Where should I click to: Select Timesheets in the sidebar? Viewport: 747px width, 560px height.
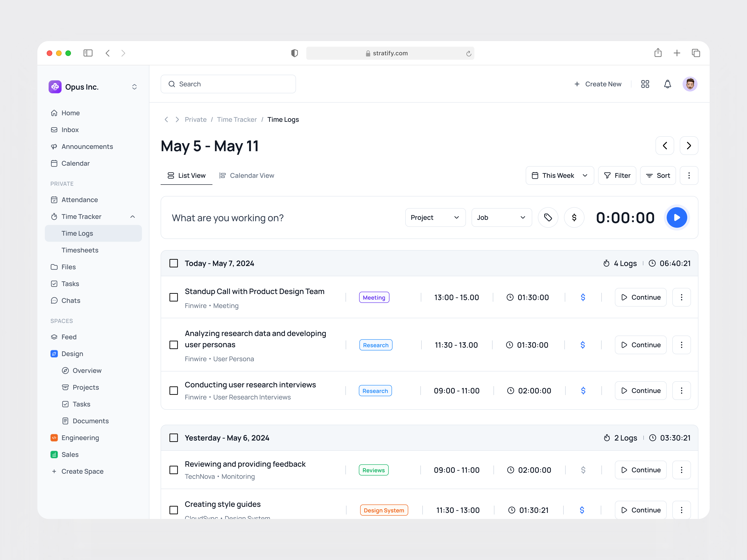(80, 250)
